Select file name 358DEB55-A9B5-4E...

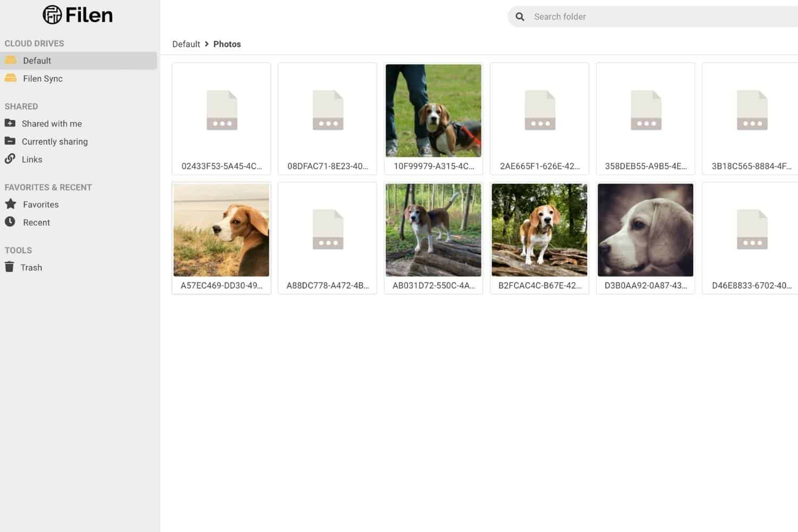tap(646, 166)
